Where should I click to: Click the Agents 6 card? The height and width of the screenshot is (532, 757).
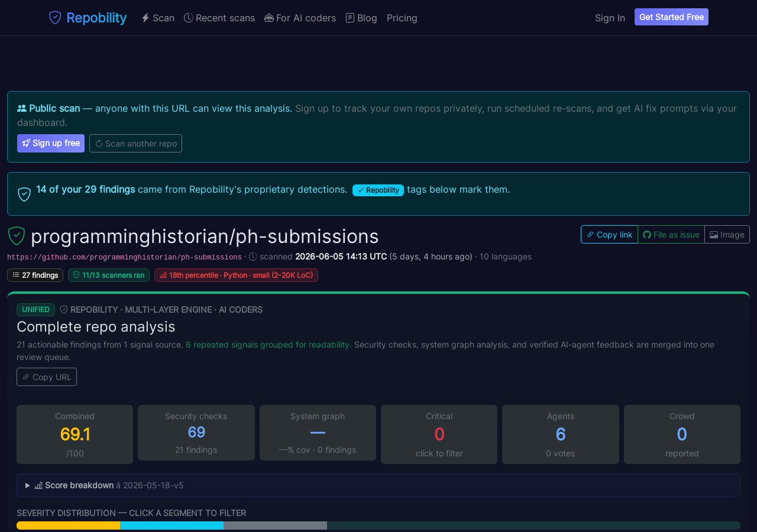[x=561, y=434]
